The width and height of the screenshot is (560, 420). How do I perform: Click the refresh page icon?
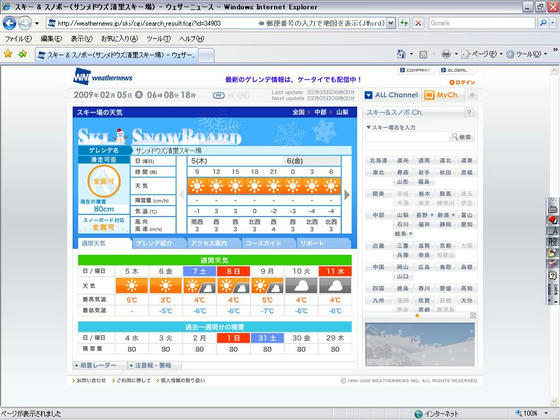pos(404,23)
